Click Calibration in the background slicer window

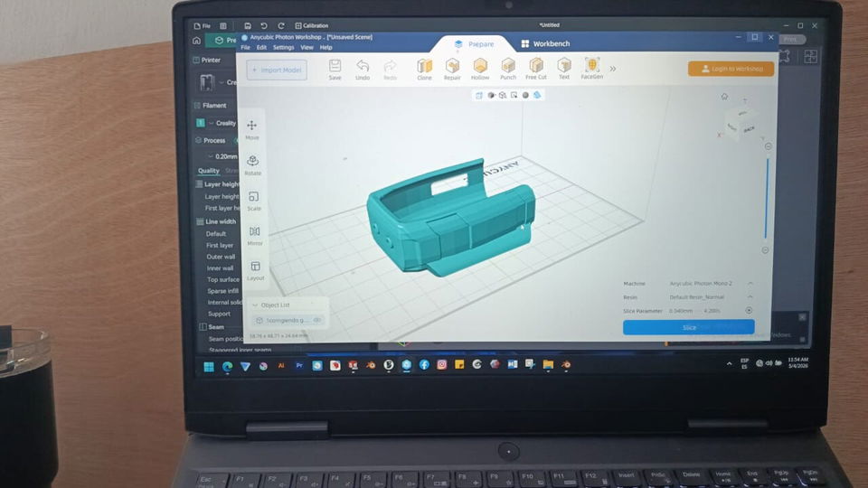pos(312,25)
